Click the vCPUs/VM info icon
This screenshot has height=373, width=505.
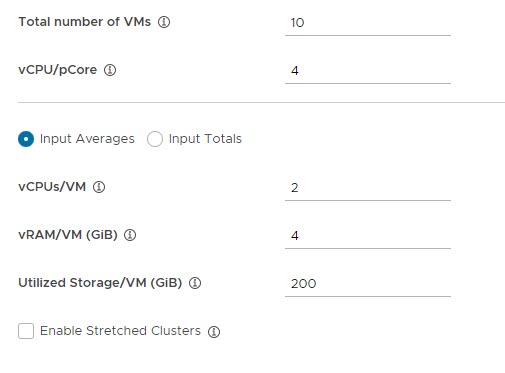click(99, 187)
